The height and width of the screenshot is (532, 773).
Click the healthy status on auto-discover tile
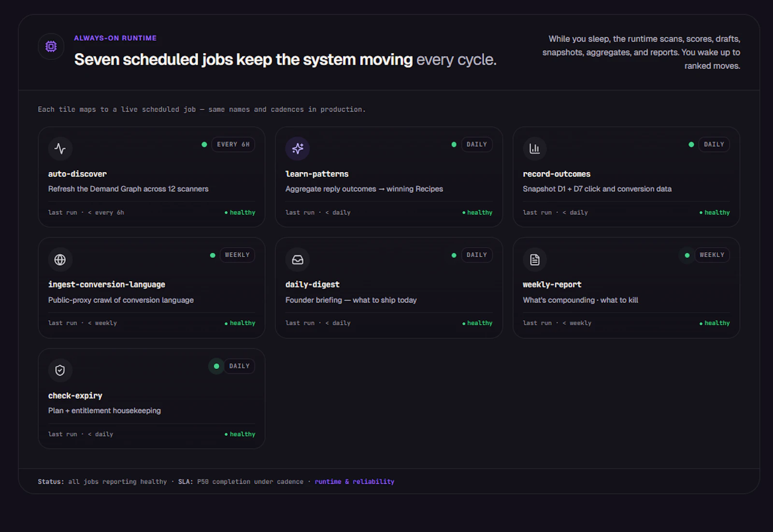tap(240, 213)
